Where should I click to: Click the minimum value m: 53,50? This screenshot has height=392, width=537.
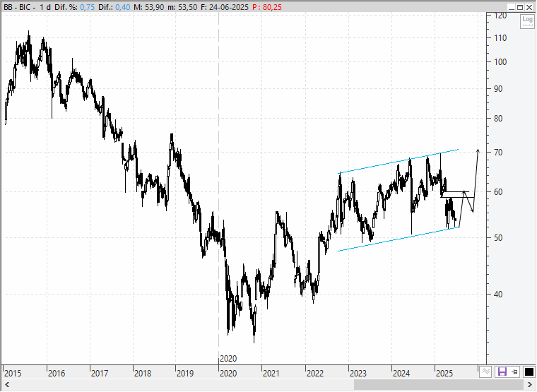182,7
